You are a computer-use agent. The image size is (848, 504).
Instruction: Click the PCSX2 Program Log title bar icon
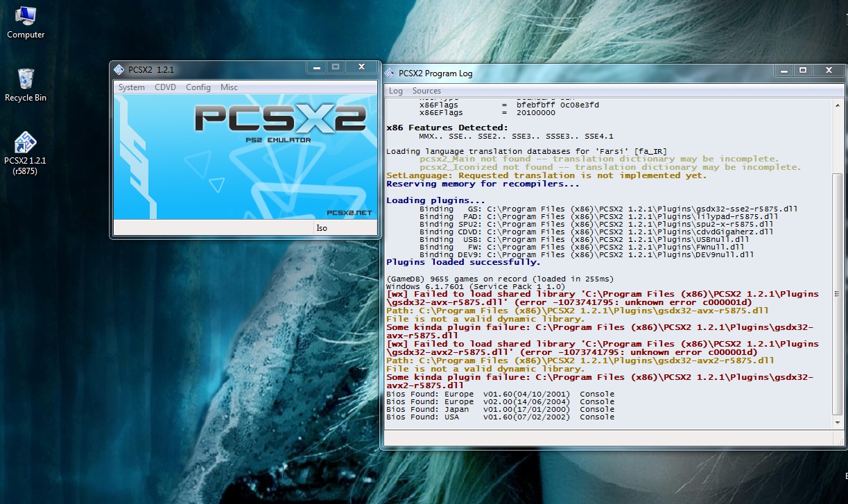(390, 73)
